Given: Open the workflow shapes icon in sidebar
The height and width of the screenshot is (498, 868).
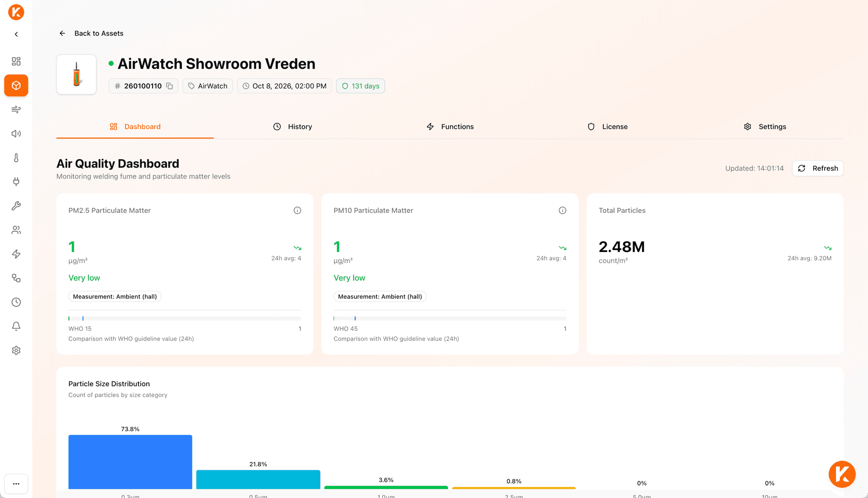Looking at the screenshot, I should click(16, 278).
